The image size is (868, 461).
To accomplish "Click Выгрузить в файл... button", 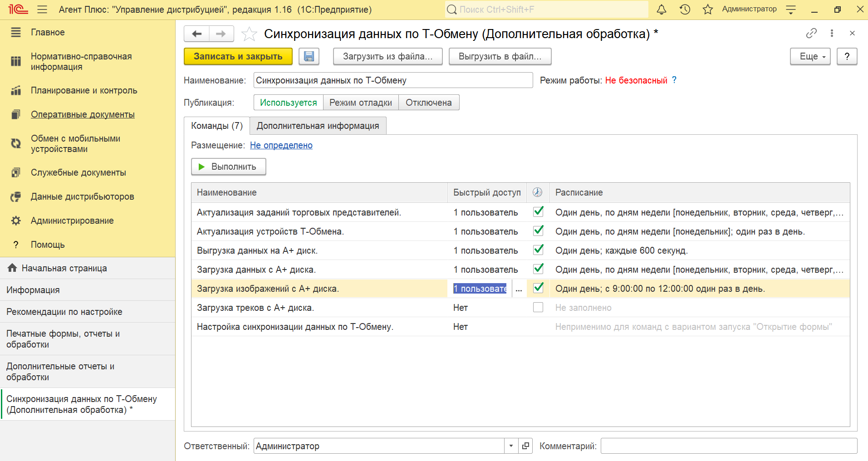I will 500,56.
